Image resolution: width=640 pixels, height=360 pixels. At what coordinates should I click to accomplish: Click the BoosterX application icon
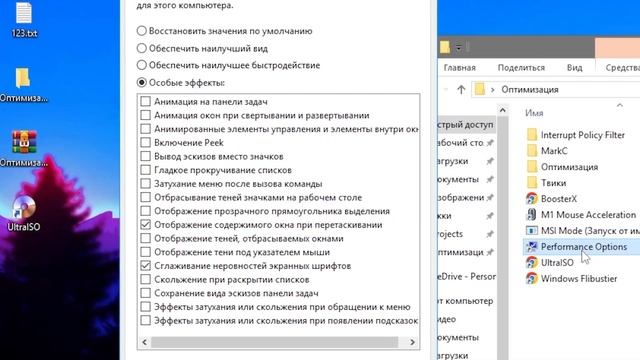point(531,199)
